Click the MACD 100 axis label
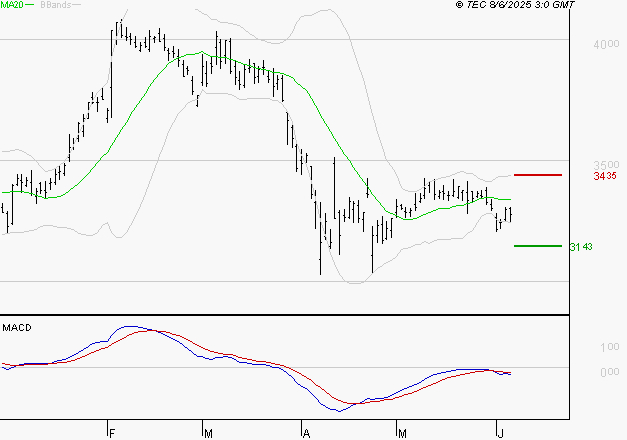Viewport: 627px width, 440px height. 610,347
